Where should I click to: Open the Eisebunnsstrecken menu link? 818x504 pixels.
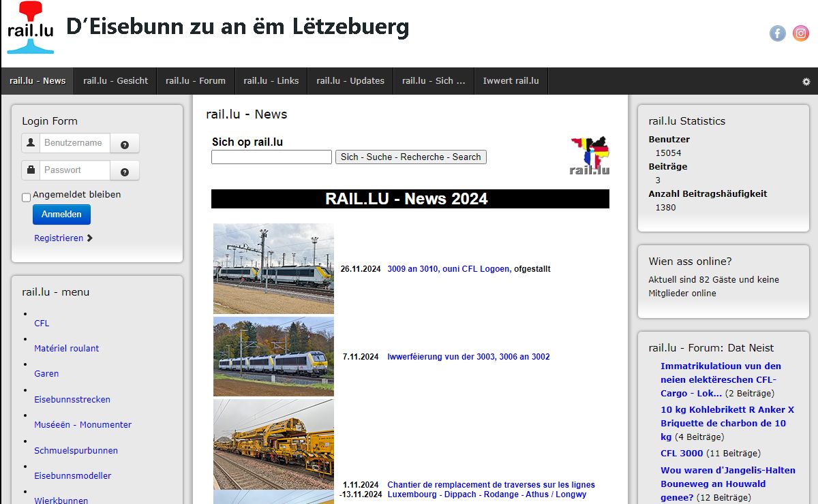(x=72, y=400)
